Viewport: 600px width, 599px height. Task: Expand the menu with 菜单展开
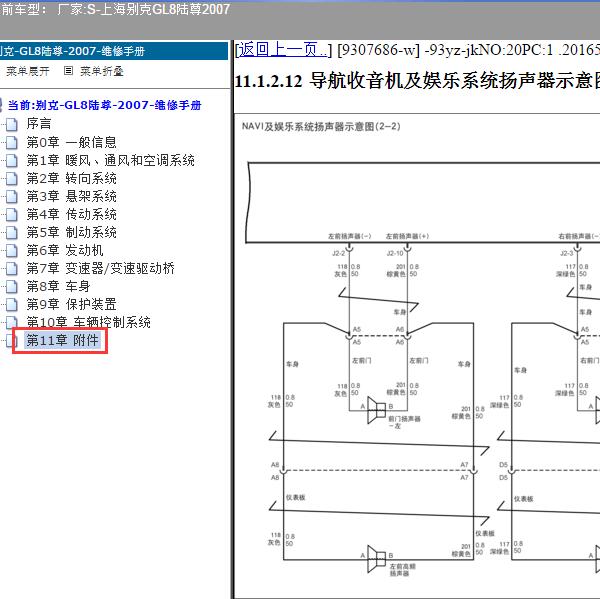click(x=28, y=71)
